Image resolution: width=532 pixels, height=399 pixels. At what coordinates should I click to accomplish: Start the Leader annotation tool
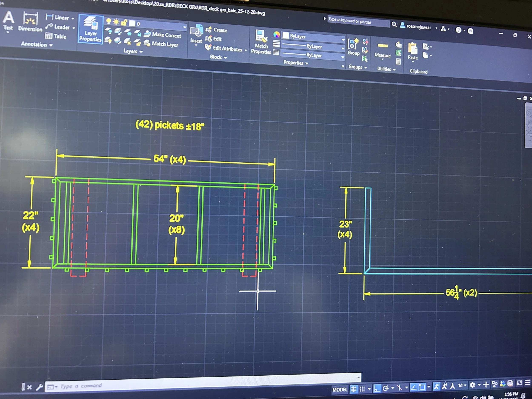pos(58,26)
